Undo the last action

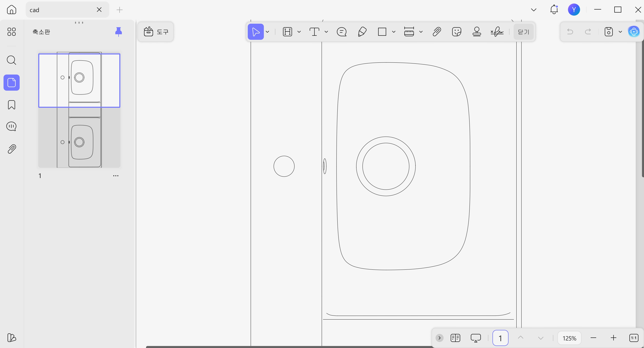[x=570, y=32]
